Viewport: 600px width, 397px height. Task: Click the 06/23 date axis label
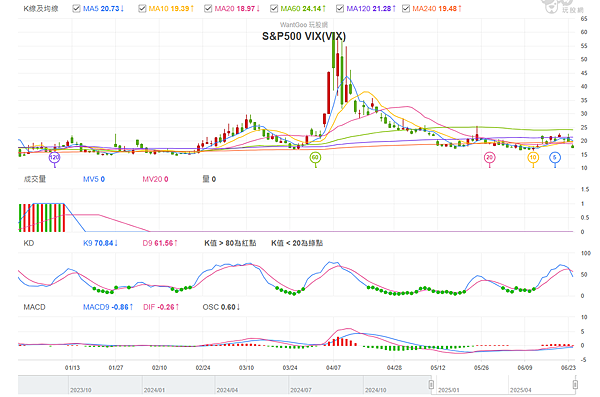[568, 368]
